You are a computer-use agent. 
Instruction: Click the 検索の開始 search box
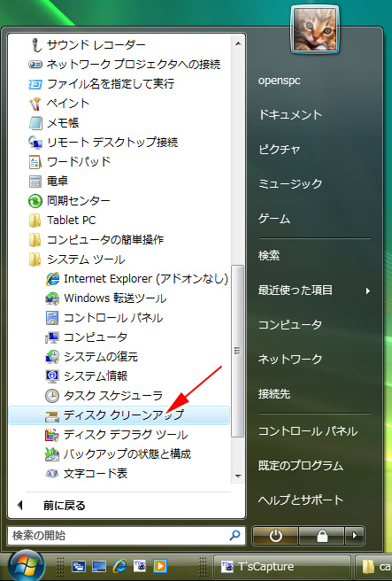click(127, 535)
